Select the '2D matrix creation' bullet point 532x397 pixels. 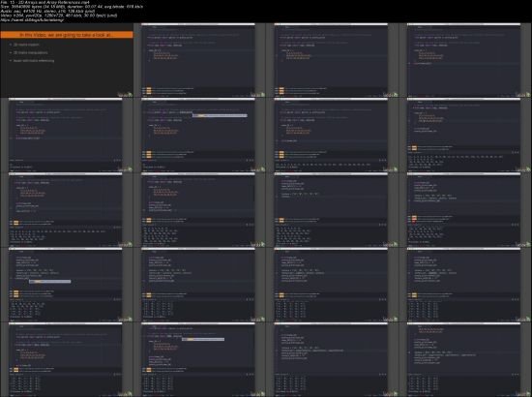(x=26, y=45)
